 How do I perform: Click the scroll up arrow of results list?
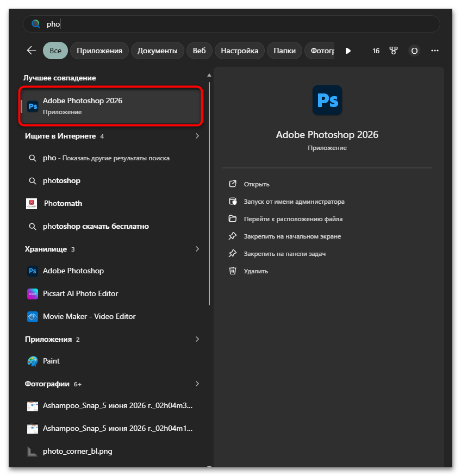click(209, 75)
